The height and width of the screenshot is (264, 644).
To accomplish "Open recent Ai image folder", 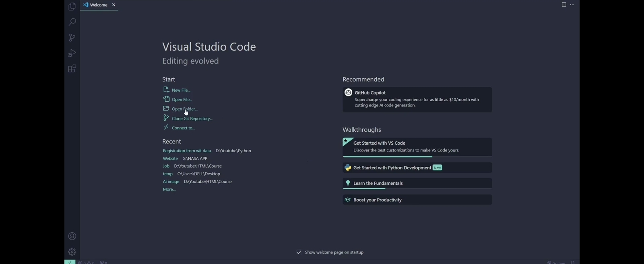I will [171, 182].
